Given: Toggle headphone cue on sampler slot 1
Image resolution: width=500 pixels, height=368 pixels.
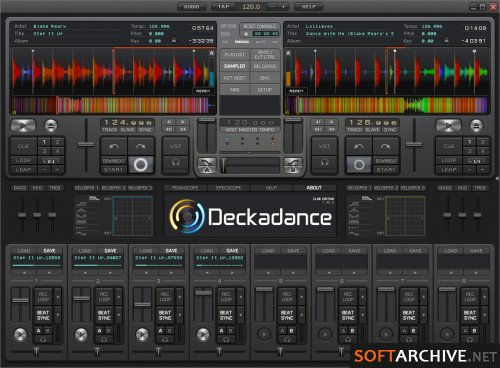Looking at the screenshot, I should [x=43, y=340].
